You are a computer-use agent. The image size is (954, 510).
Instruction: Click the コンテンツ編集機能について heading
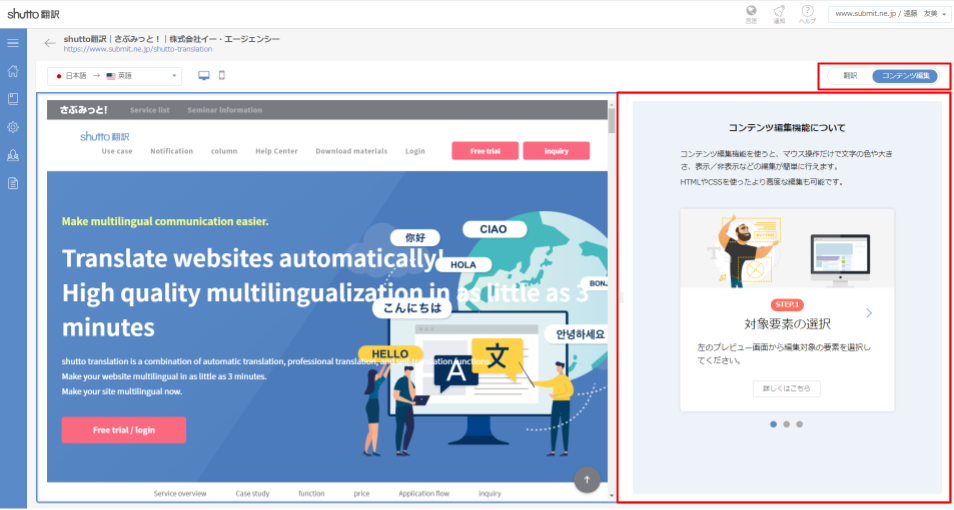[x=787, y=128]
